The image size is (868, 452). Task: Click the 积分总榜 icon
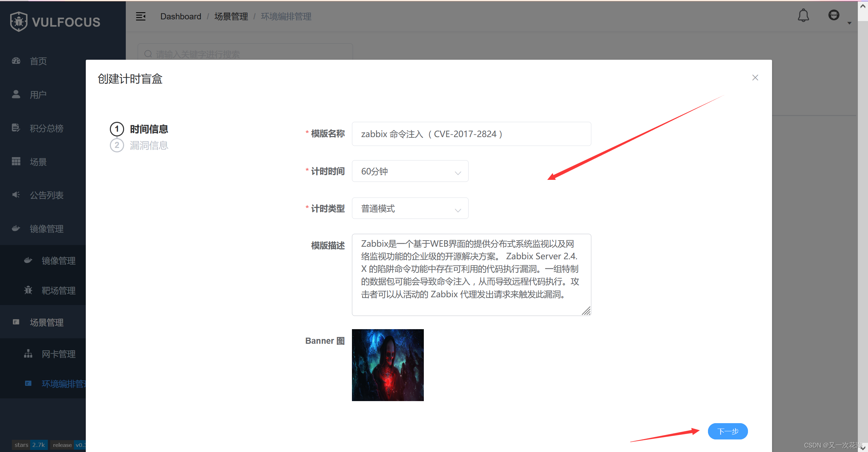(x=16, y=128)
